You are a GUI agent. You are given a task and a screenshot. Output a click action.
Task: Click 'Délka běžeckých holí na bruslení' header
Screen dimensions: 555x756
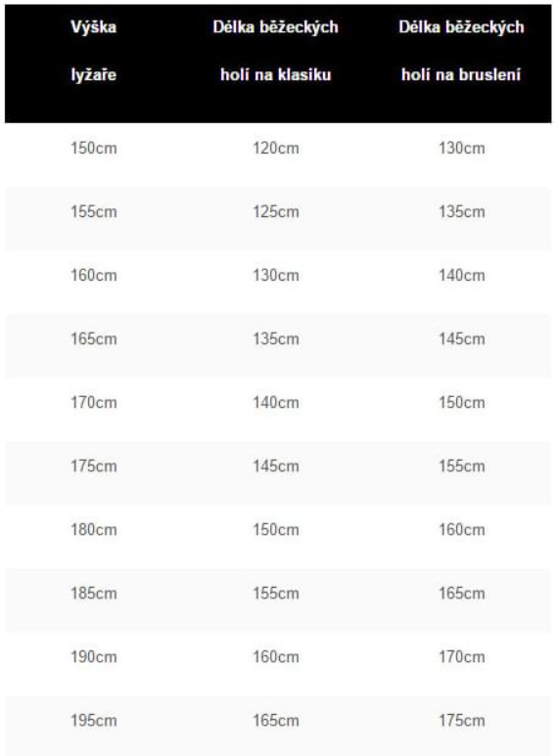(x=461, y=51)
